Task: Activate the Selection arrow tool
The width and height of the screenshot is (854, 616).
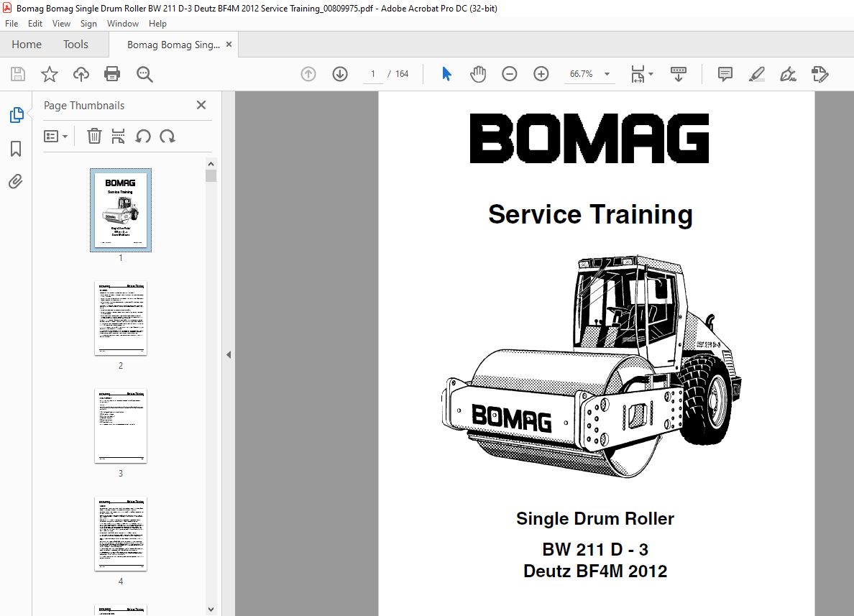Action: point(446,74)
